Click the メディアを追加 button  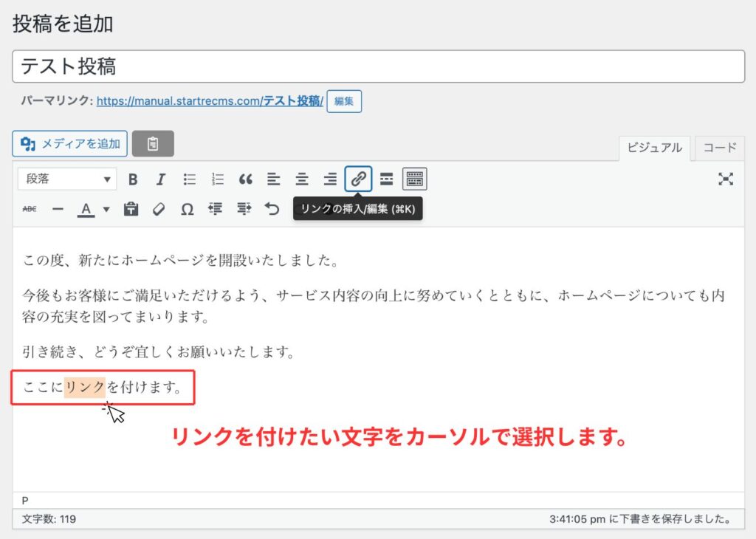click(70, 144)
